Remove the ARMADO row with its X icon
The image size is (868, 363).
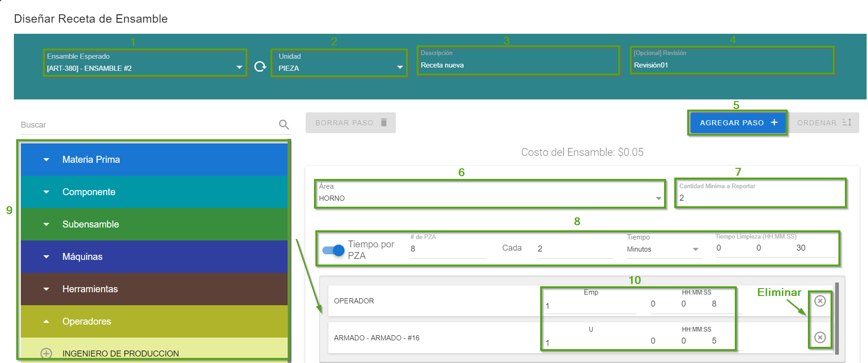pos(819,338)
